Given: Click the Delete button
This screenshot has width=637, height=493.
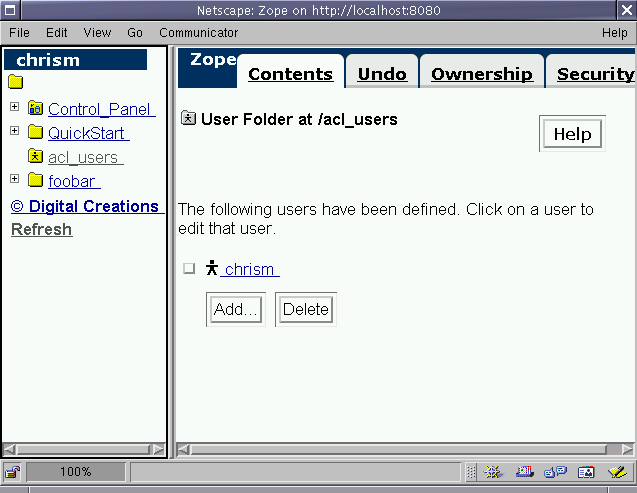Looking at the screenshot, I should pos(306,309).
